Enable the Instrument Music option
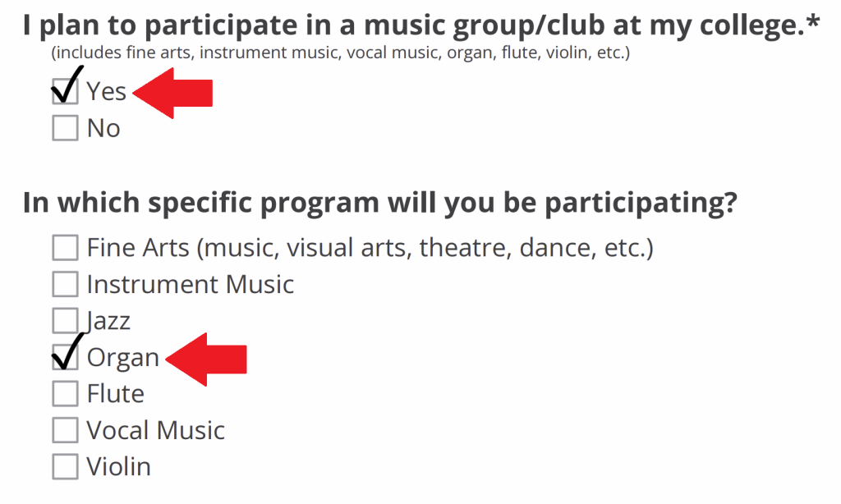Image resolution: width=841 pixels, height=504 pixels. [x=64, y=283]
